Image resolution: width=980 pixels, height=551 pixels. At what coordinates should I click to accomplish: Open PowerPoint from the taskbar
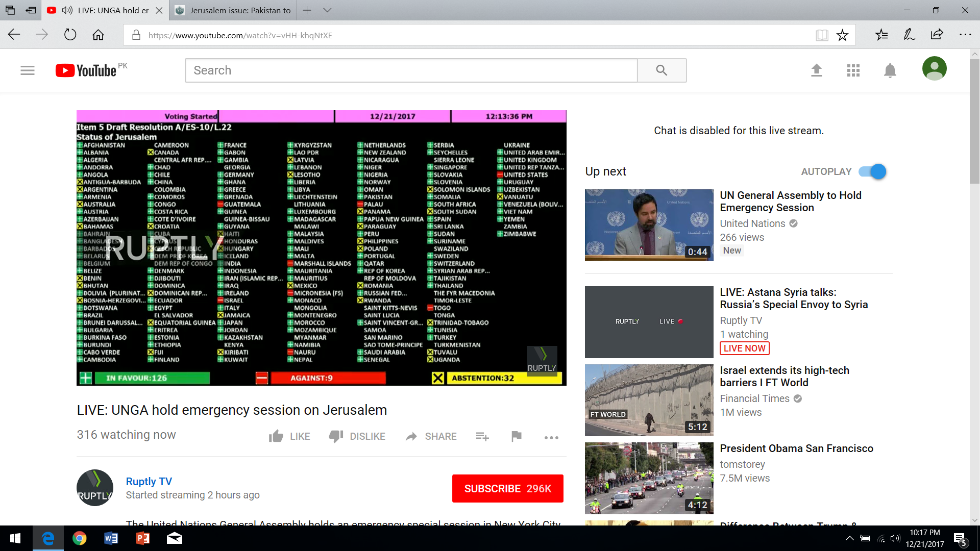pos(143,538)
